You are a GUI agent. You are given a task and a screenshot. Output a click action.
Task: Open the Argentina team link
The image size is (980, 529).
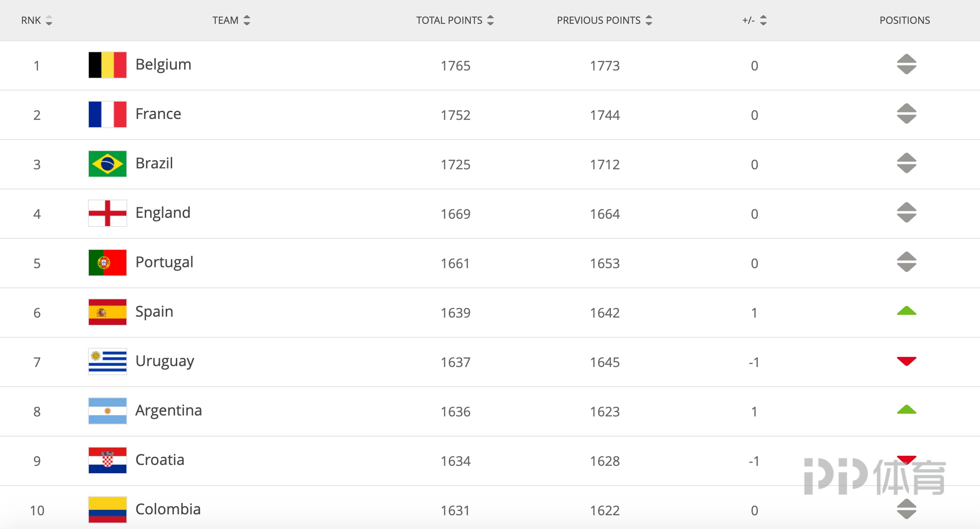coord(169,410)
